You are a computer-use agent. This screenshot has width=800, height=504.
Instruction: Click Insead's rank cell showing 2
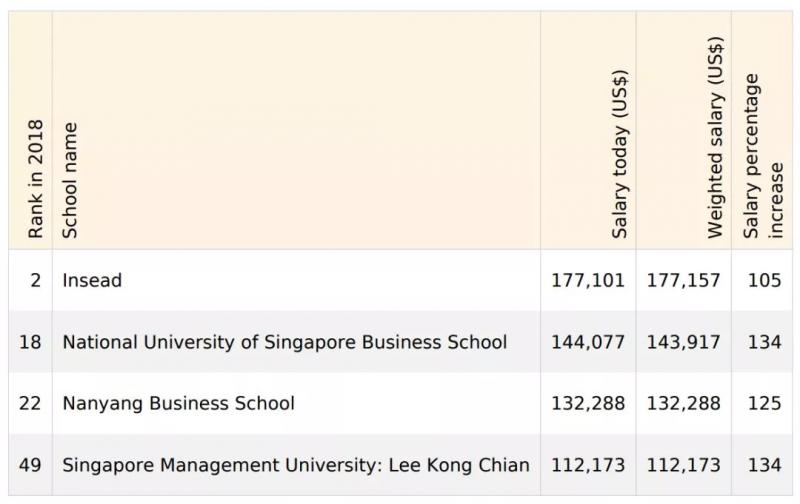[x=36, y=281]
